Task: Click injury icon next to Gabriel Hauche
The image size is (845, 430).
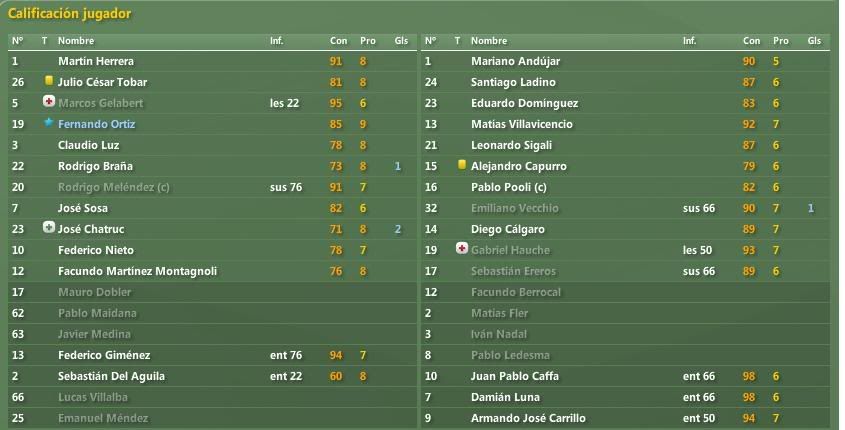Action: click(x=462, y=248)
